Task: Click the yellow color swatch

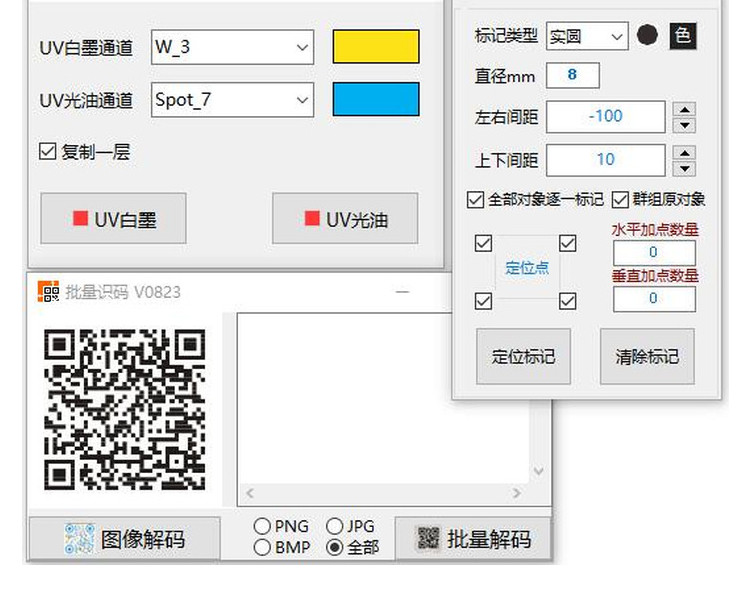Action: [x=376, y=46]
